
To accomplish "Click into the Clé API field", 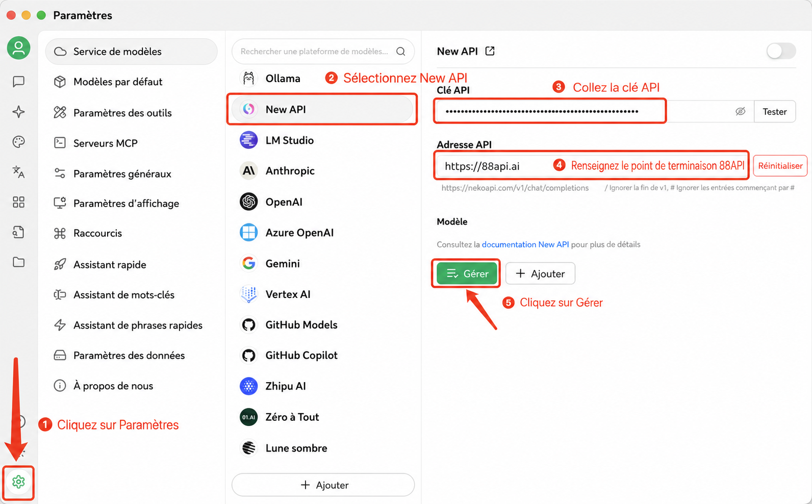I will 595,111.
